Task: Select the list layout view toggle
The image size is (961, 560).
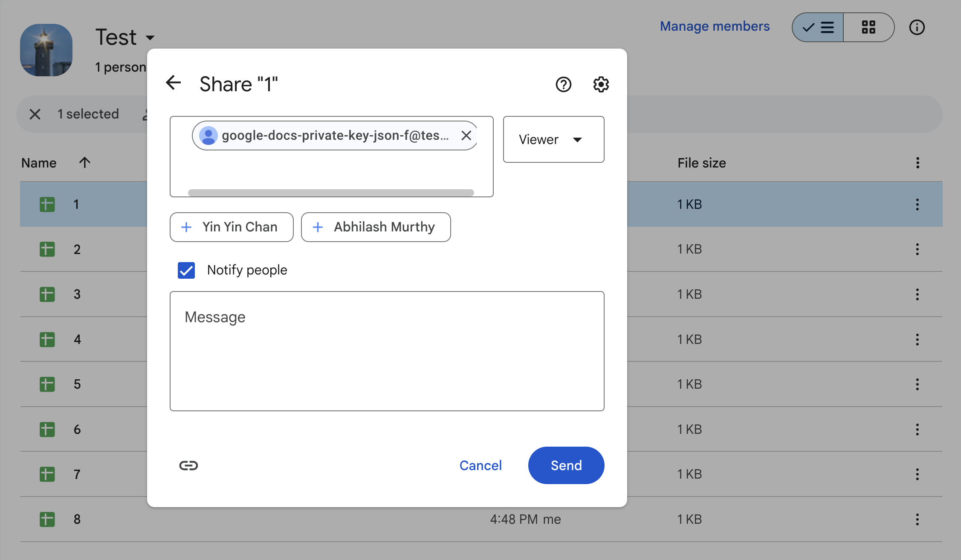Action: pos(818,28)
